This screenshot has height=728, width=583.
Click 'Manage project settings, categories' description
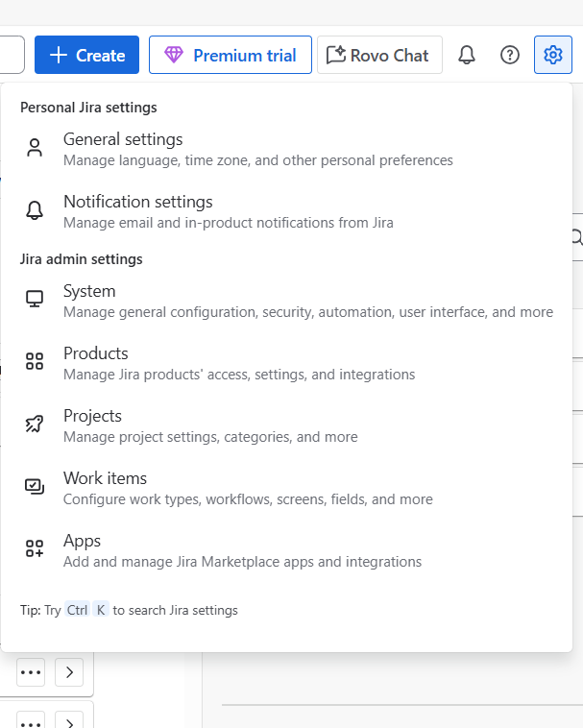(x=210, y=437)
